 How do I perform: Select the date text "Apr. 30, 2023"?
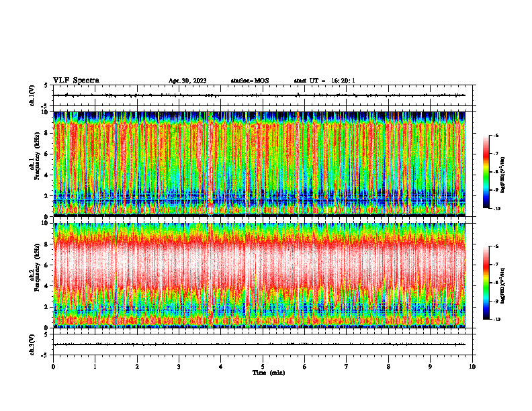point(187,81)
